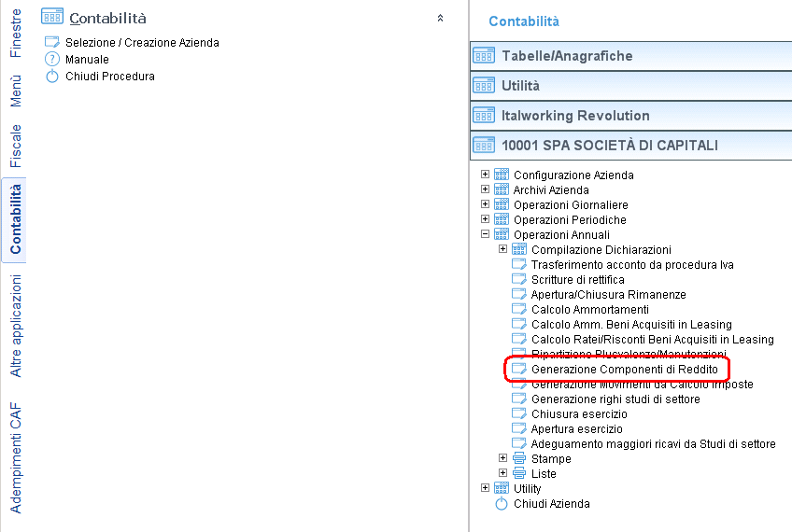Expand the Configurazione Azienda tree node

click(x=485, y=175)
